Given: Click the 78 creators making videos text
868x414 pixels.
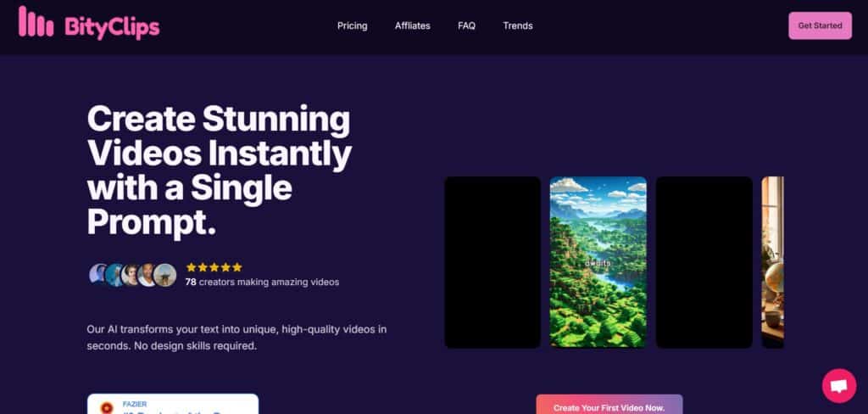Looking at the screenshot, I should click(262, 282).
